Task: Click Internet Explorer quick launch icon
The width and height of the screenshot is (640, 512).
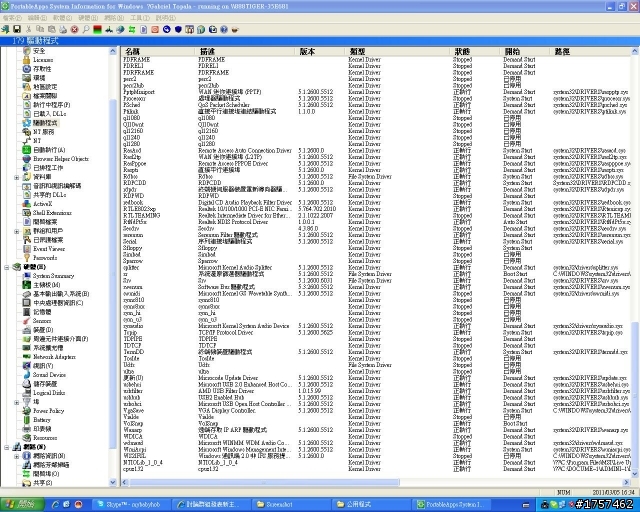Action: (x=55, y=504)
